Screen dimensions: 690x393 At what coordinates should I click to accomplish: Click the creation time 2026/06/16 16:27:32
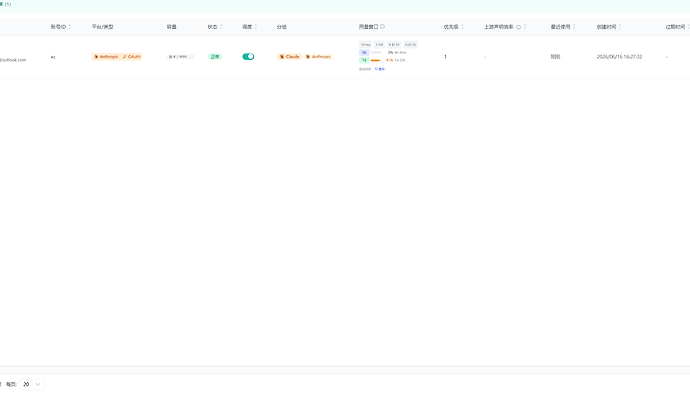619,57
